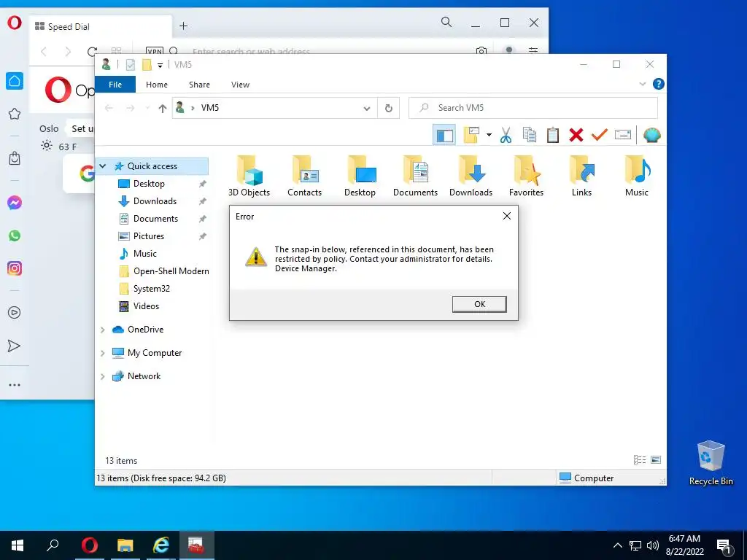Click the properties checkmark icon in title bar

tap(130, 65)
